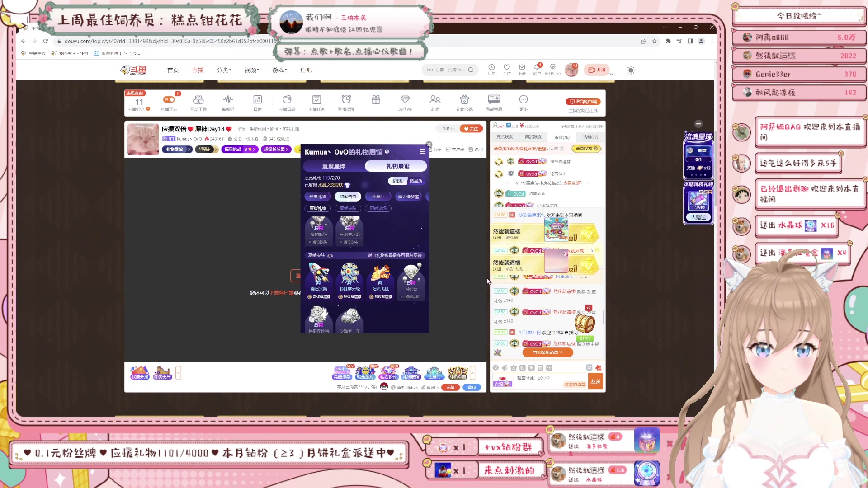Toggle hide monthly spending eye icon
Viewport: 868px width, 488px height.
(x=374, y=387)
